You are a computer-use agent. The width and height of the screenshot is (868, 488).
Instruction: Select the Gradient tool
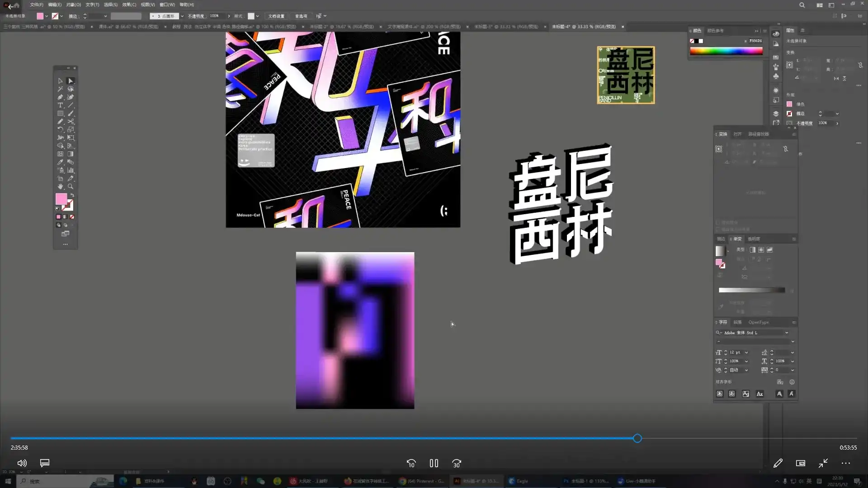pyautogui.click(x=71, y=154)
